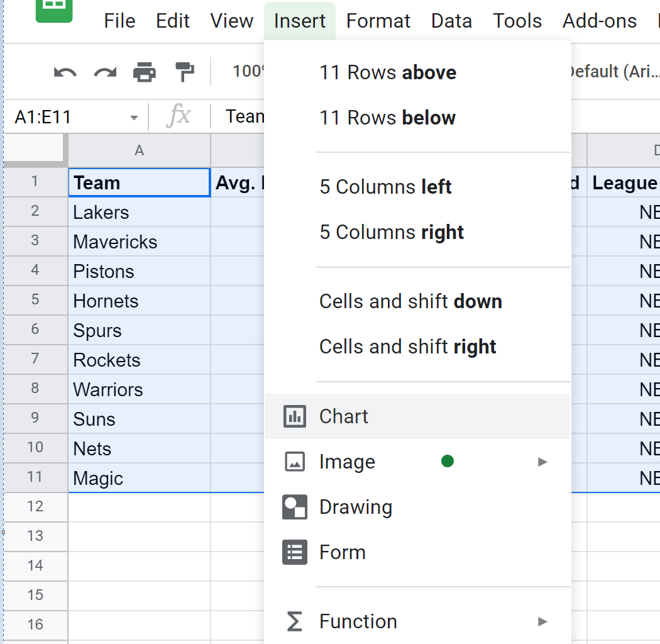Click the Image menu icon
660x644 pixels.
pos(294,461)
